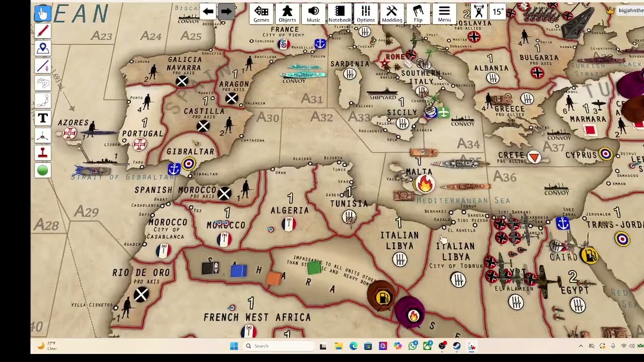The width and height of the screenshot is (644, 362).
Task: Click the Axis cross on Spanish Morocco
Action: point(225,193)
